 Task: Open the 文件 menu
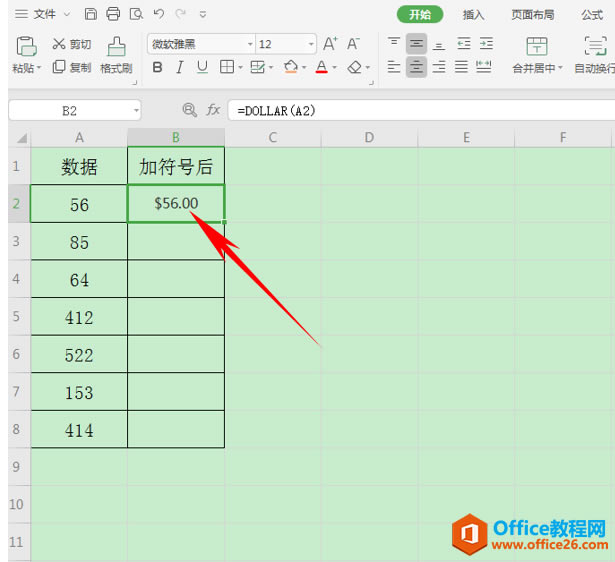tap(44, 15)
